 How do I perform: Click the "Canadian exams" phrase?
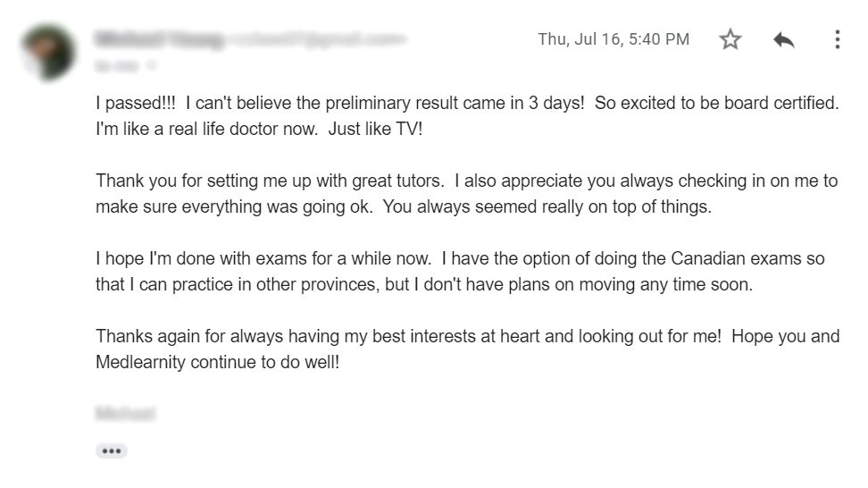point(736,258)
